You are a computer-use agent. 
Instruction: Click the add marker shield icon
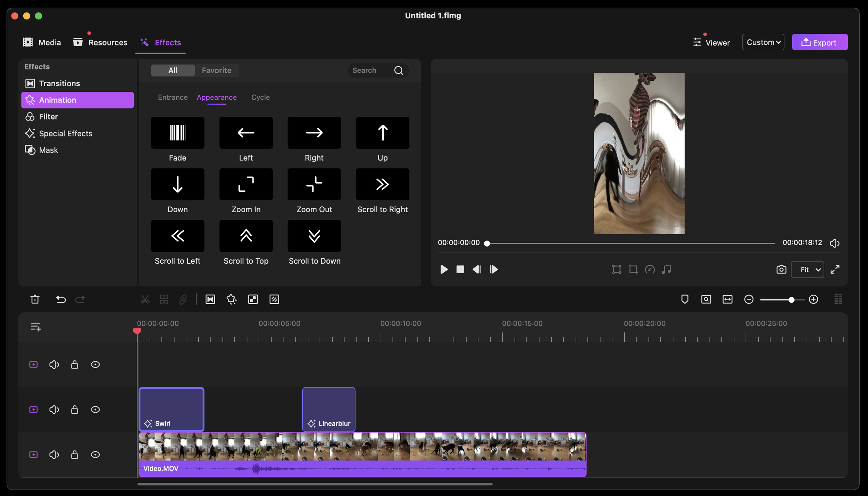(684, 299)
